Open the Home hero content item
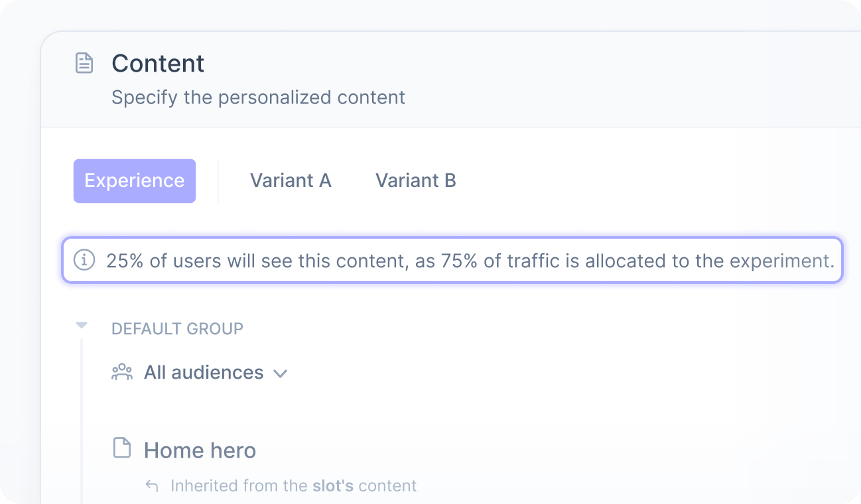The image size is (861, 504). (200, 451)
